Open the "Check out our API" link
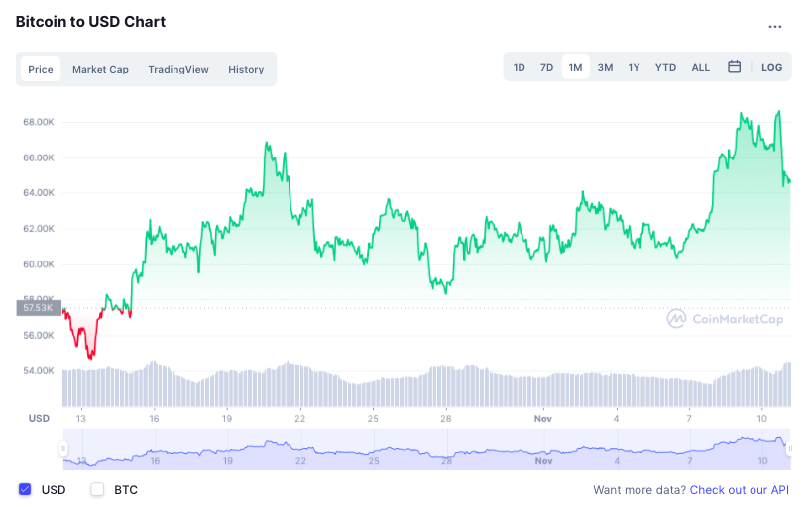 coord(740,490)
